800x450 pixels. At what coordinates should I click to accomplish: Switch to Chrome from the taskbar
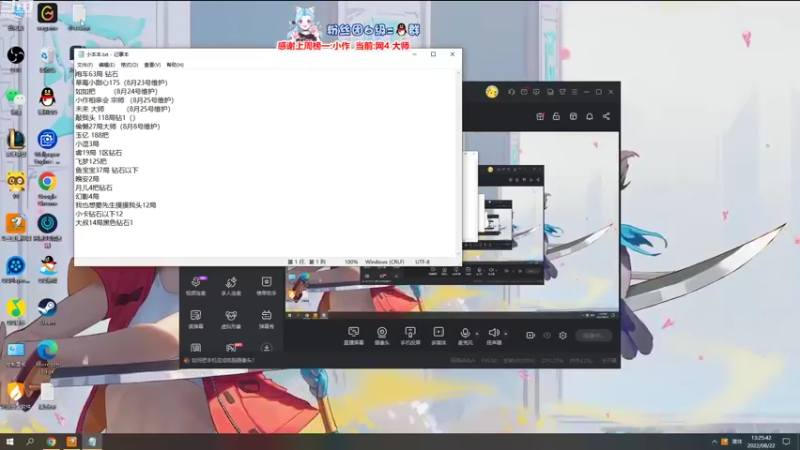pos(51,441)
